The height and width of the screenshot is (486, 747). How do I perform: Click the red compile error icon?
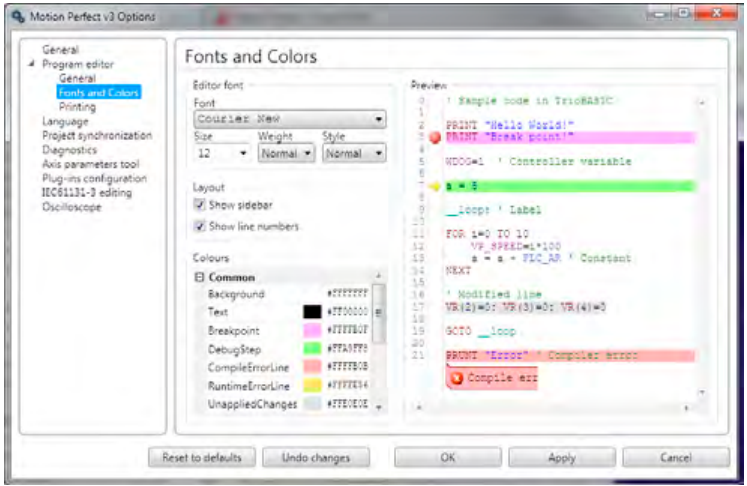point(456,378)
